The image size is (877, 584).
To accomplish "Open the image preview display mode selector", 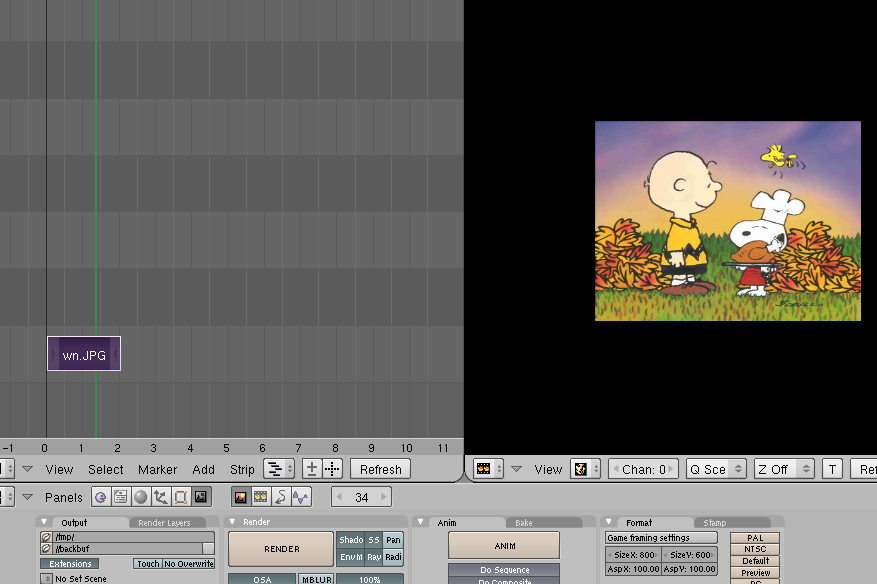I will 585,469.
